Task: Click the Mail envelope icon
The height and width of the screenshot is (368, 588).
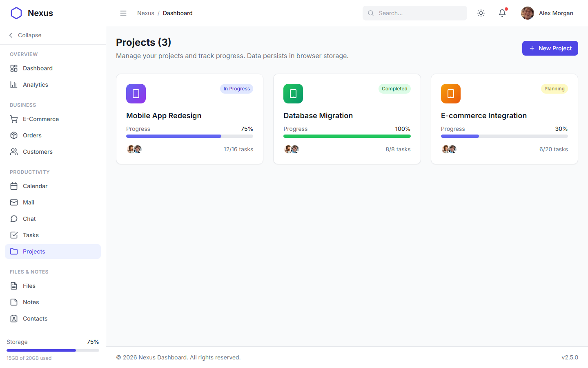Action: (14, 202)
